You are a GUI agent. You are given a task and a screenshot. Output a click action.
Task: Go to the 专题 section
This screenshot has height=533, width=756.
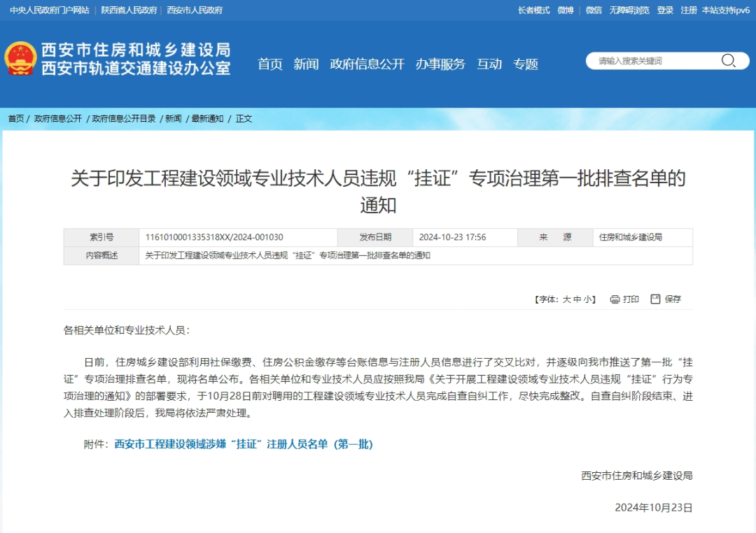tap(526, 64)
